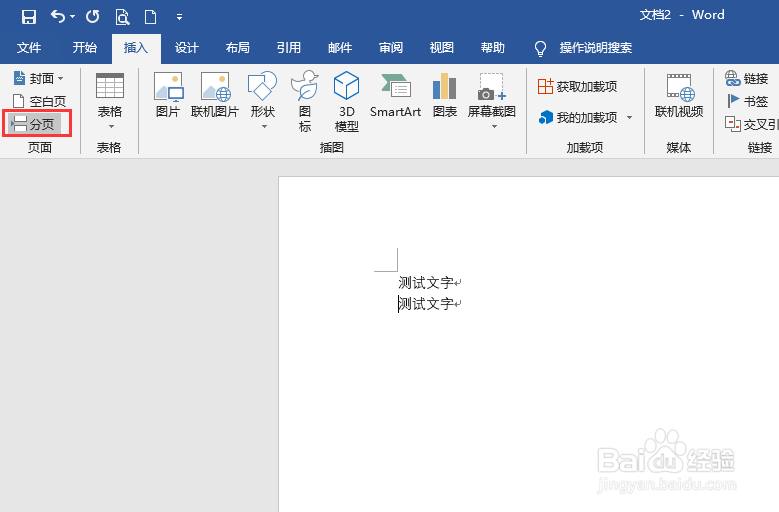Insert a SmartArt graphic
779x512 pixels.
pyautogui.click(x=395, y=94)
